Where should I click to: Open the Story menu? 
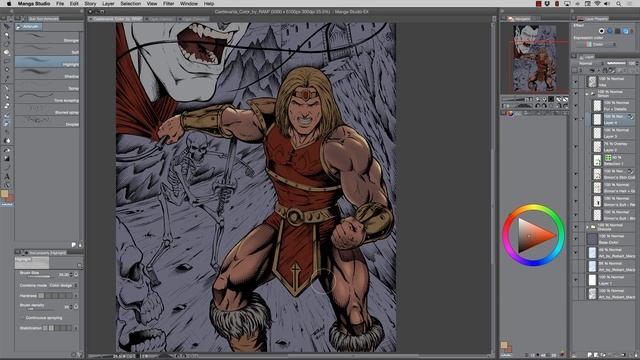coord(90,4)
